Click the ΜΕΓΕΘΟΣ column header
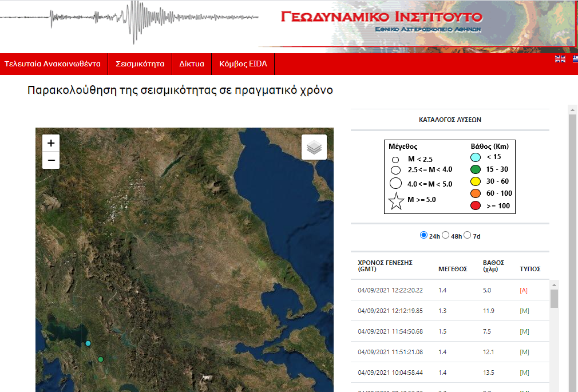The width and height of the screenshot is (578, 392). pyautogui.click(x=453, y=269)
